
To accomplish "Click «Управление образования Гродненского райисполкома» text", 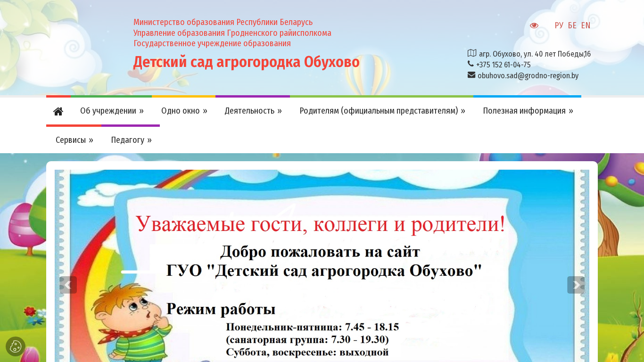I will (x=232, y=33).
